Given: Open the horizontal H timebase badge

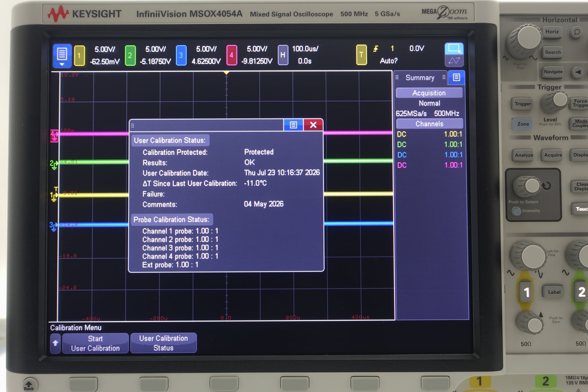Looking at the screenshot, I should tap(283, 55).
